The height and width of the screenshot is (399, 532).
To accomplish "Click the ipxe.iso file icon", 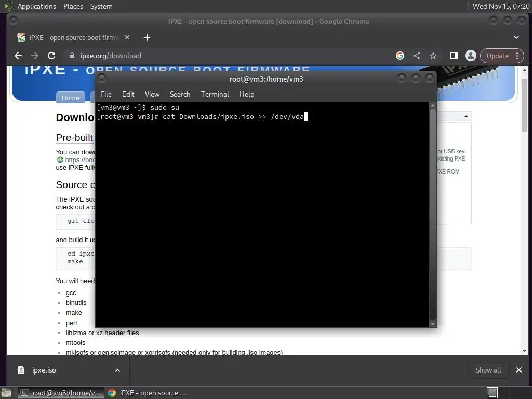I will tap(21, 370).
